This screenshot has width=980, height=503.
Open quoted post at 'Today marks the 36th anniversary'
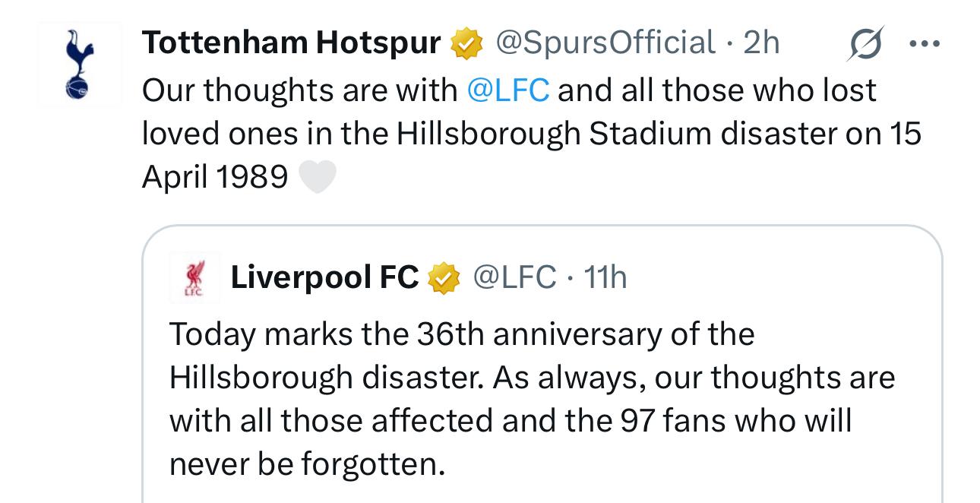coord(462,334)
